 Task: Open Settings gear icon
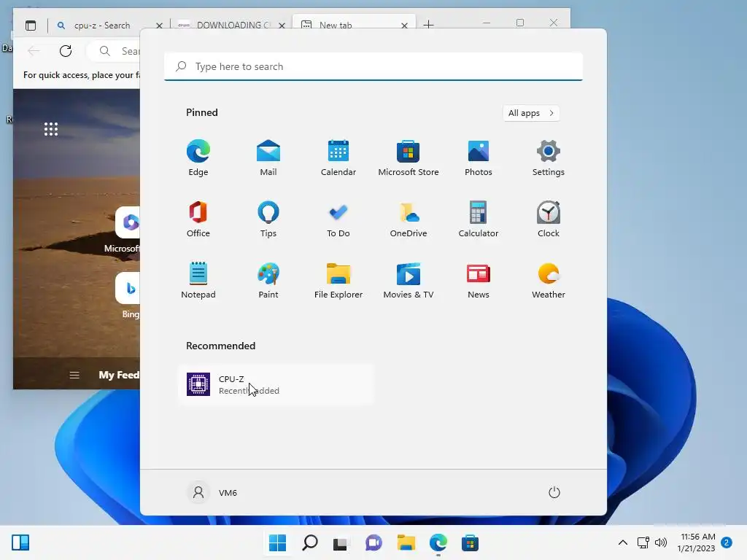coord(549,157)
